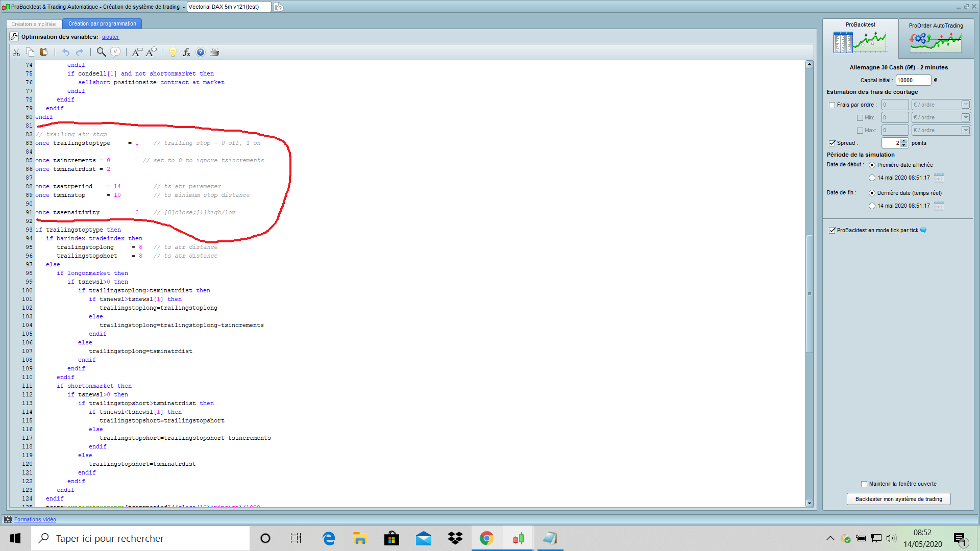Click the ajouter link
This screenshot has height=551, width=980.
point(110,37)
